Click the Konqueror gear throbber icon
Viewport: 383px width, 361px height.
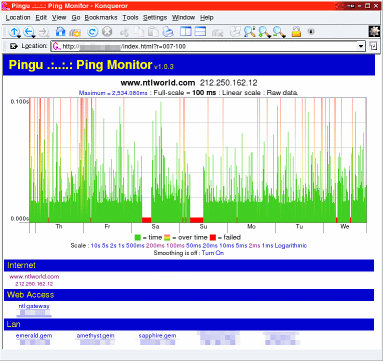pyautogui.click(x=375, y=31)
